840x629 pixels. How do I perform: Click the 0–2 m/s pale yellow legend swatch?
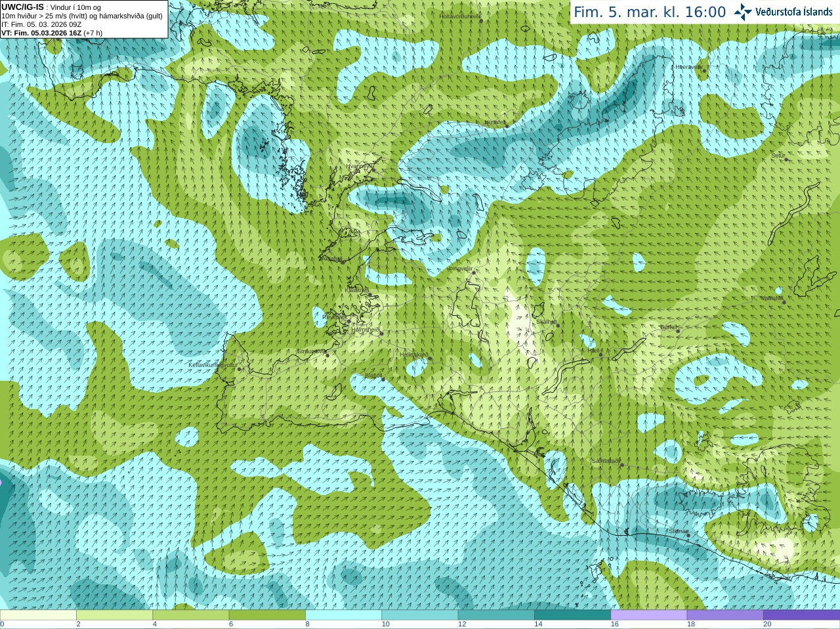38,615
